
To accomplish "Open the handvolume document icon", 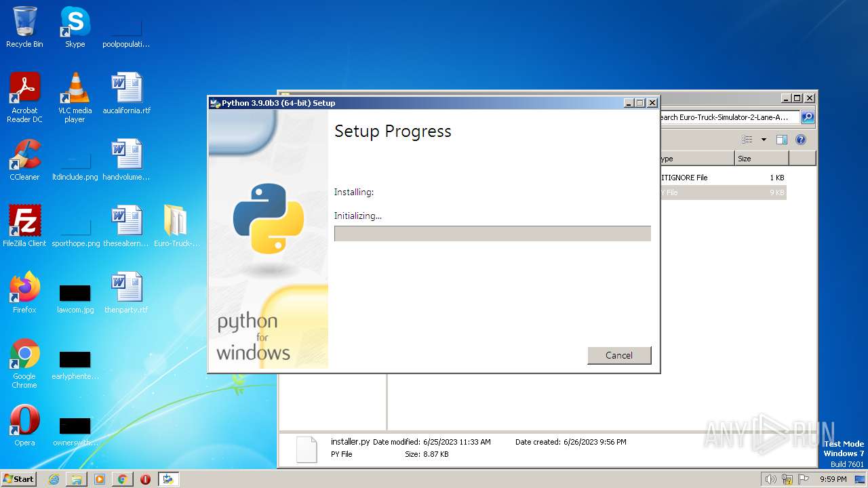I will tap(127, 160).
